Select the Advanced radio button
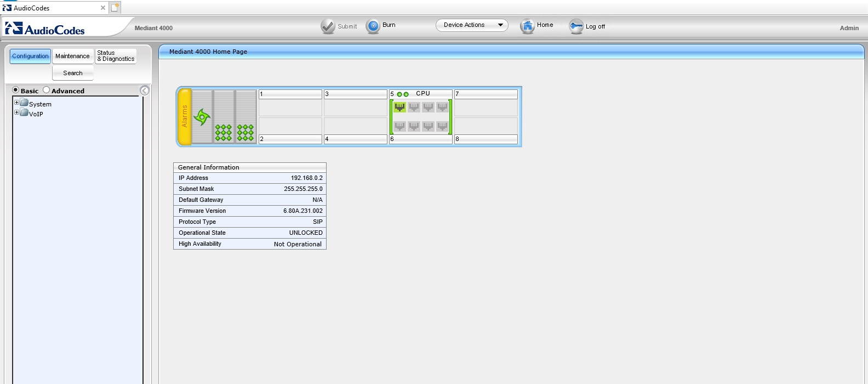Viewport: 868px width, 384px height. (x=46, y=90)
